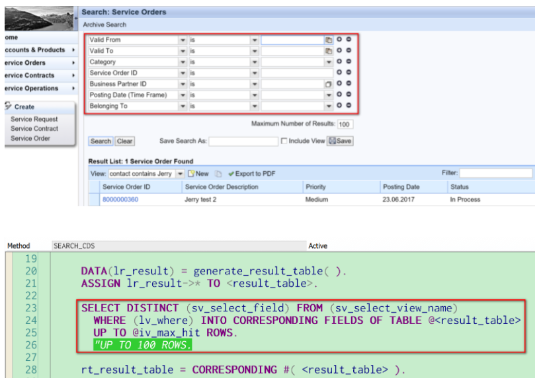The height and width of the screenshot is (392, 541).
Task: Remove the Posting Date search row
Action: tap(349, 95)
